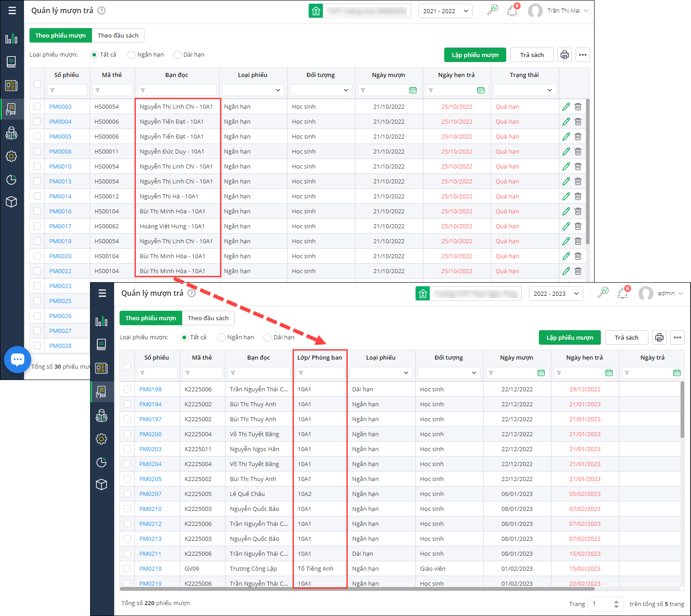Click the 'Số phiếu' filter field in the back window

[x=67, y=90]
